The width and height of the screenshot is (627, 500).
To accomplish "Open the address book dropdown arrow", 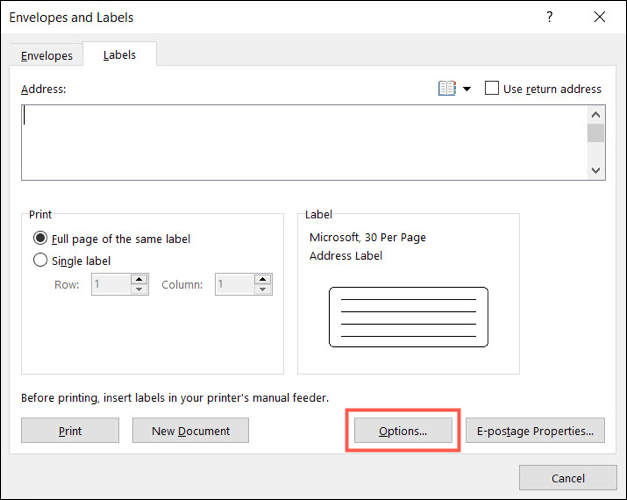I will [466, 89].
